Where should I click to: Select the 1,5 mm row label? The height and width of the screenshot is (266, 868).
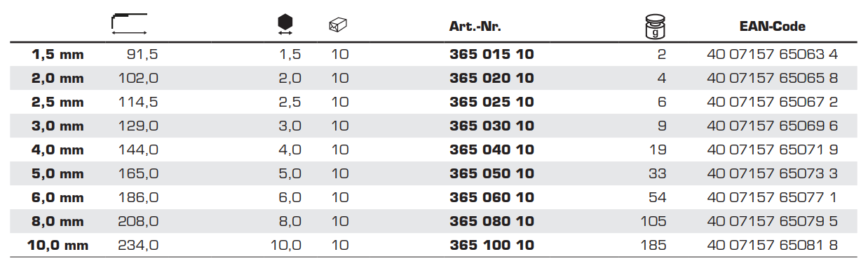[x=58, y=55]
